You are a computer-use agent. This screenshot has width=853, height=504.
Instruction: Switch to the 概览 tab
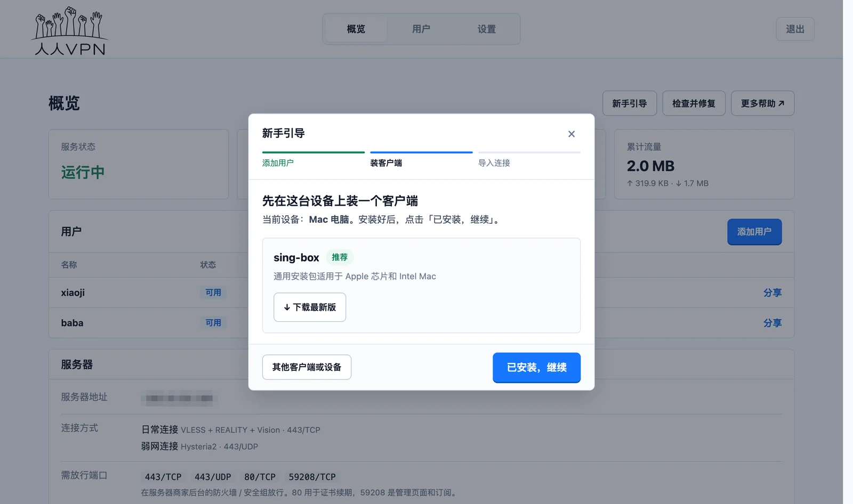356,29
